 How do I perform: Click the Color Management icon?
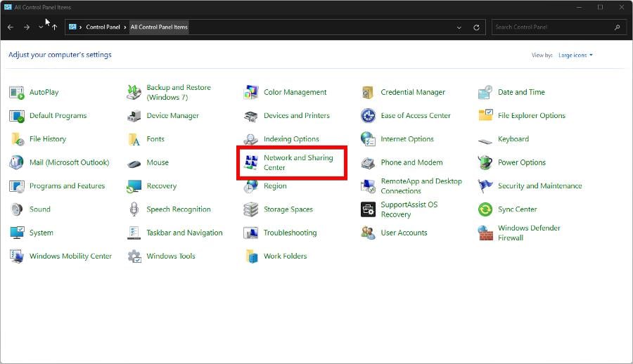pos(250,93)
